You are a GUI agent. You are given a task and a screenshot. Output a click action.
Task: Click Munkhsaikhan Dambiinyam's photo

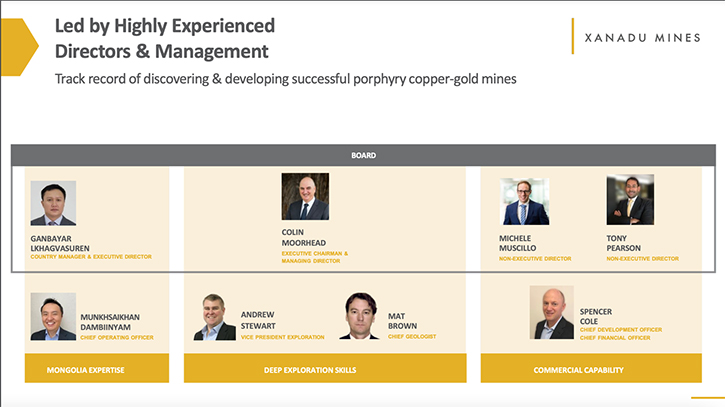point(53,316)
